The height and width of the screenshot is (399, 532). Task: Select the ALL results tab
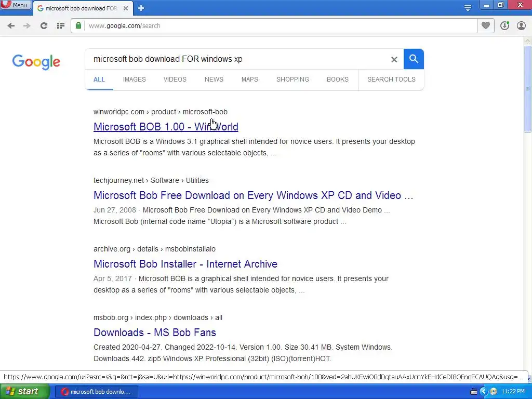coord(99,79)
